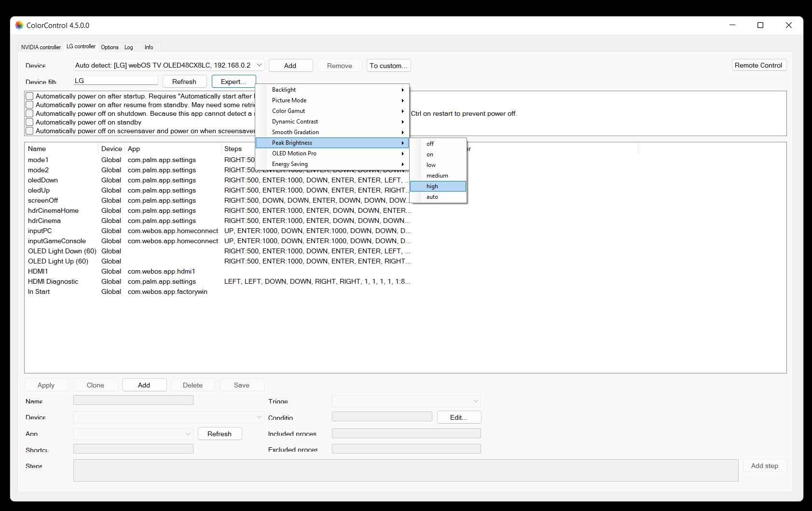Click the ColorControl app icon in title bar
Image resolution: width=812 pixels, height=511 pixels.
19,25
